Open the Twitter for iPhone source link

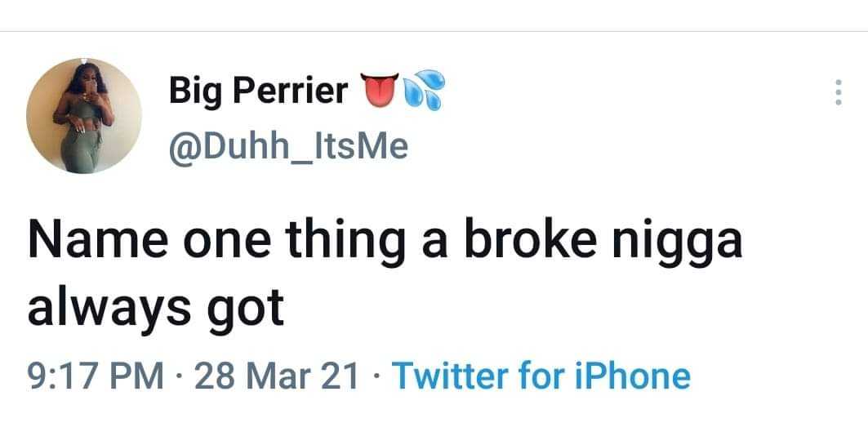(x=541, y=376)
